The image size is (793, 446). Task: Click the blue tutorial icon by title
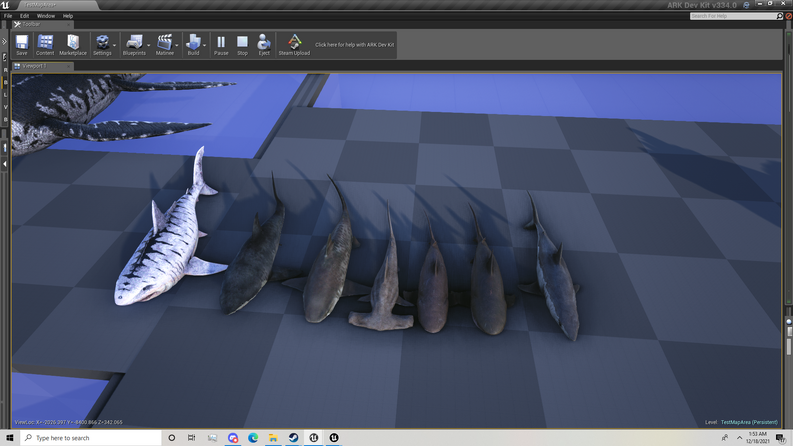tap(746, 5)
